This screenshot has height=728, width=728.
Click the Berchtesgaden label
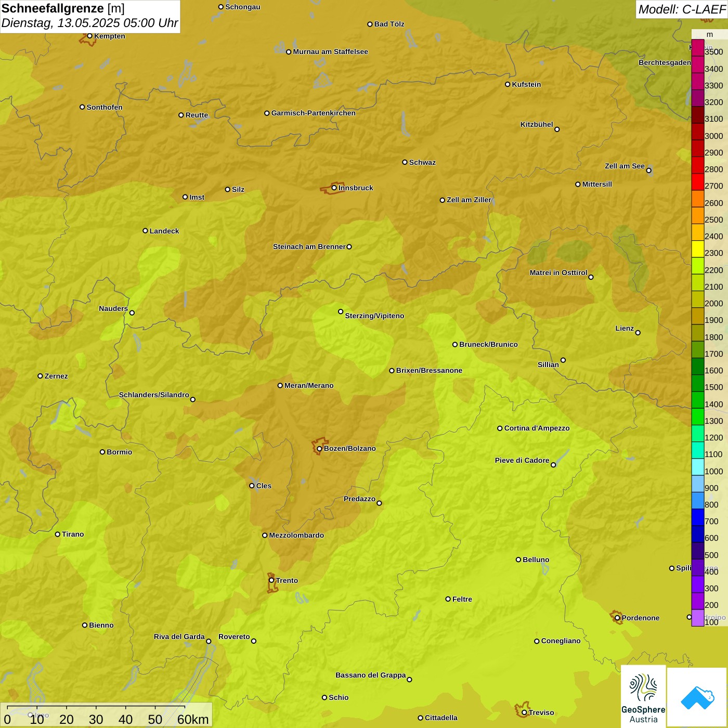tap(665, 62)
